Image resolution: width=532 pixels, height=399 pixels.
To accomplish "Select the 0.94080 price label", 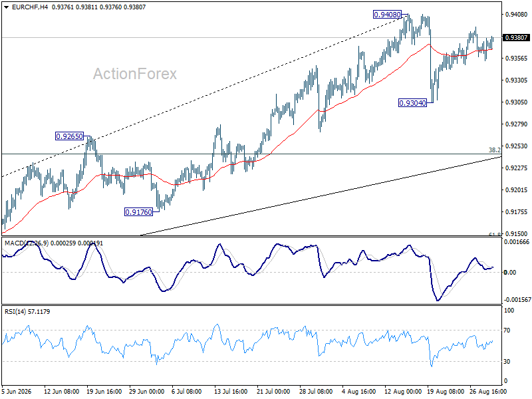I will point(387,15).
